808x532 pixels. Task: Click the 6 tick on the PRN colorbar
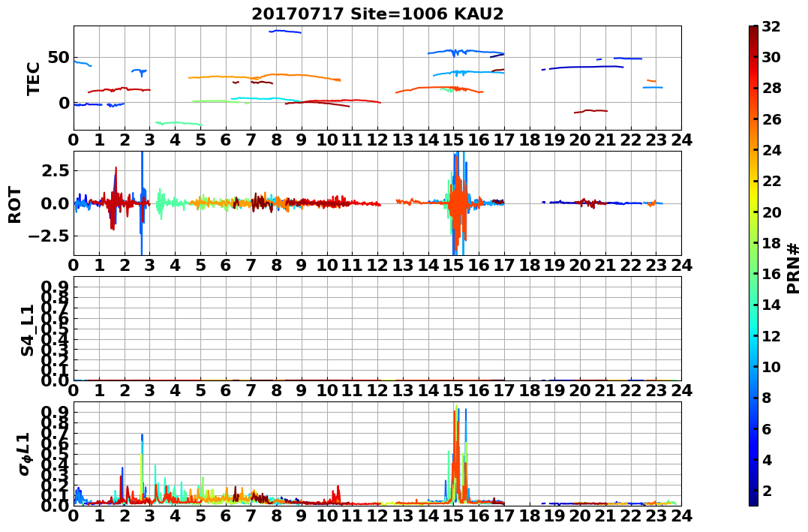[x=767, y=428]
